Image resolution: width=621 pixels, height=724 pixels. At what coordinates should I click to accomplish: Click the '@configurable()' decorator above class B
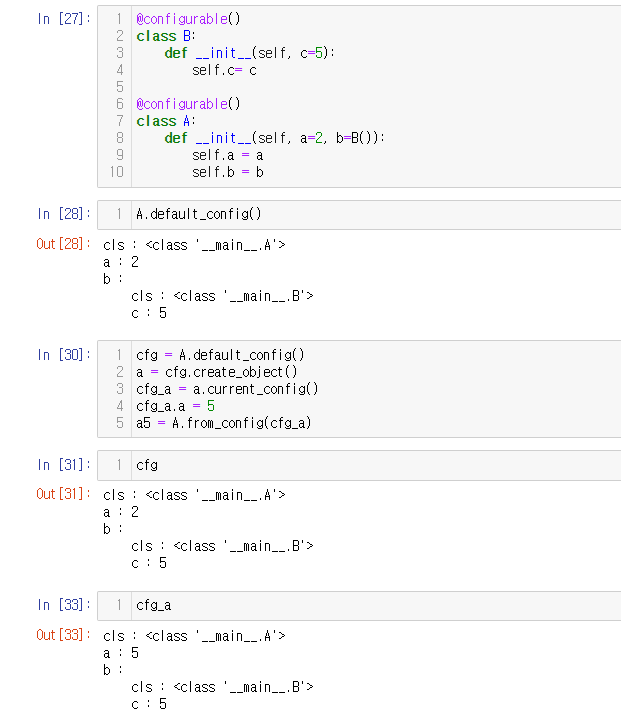click(x=188, y=19)
